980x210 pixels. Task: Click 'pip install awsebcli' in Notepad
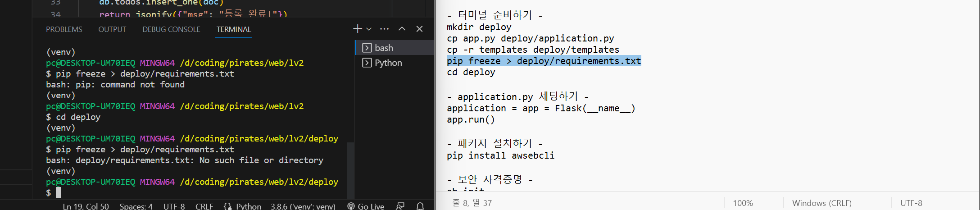point(500,155)
